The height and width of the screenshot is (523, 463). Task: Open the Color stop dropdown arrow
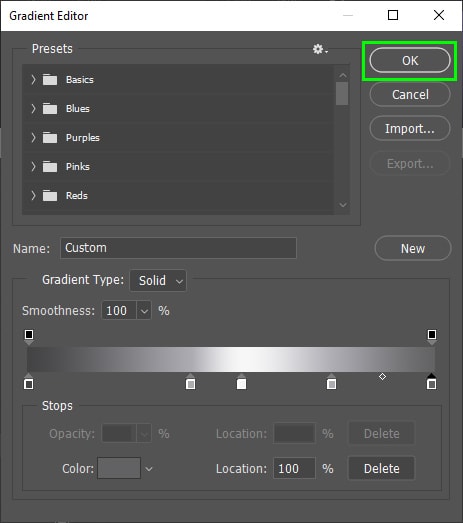pos(149,469)
